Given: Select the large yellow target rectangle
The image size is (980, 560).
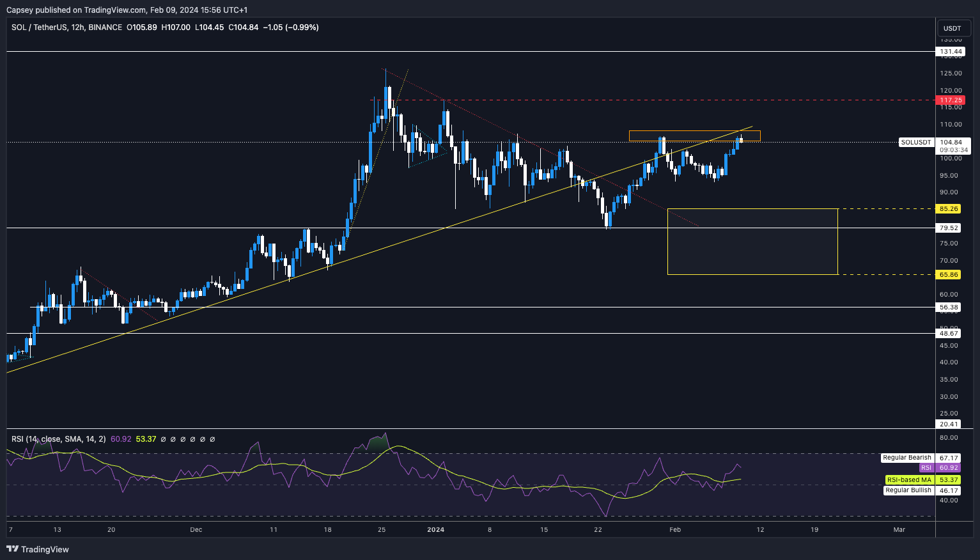Looking at the screenshot, I should (x=752, y=242).
